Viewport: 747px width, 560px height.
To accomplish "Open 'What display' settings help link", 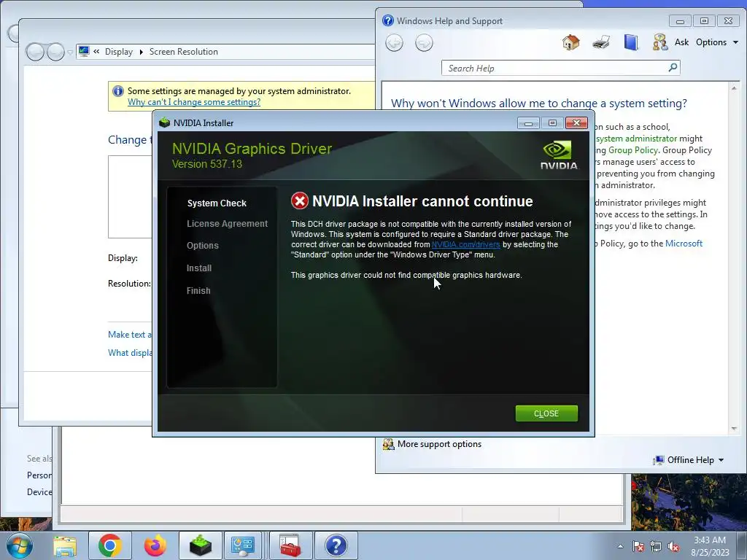I will 130,353.
